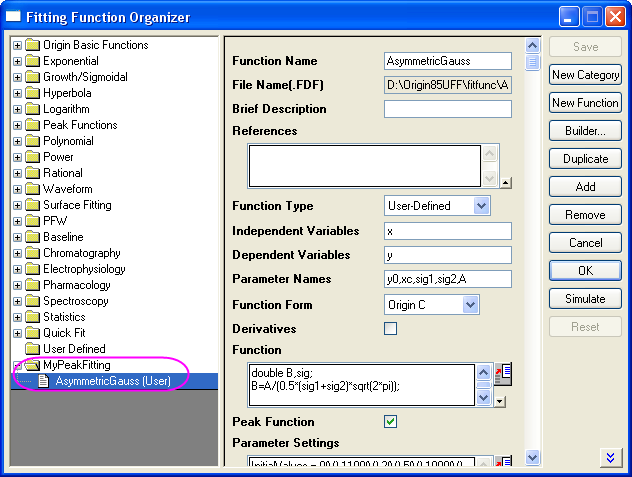Click the Simulate button

[x=585, y=299]
